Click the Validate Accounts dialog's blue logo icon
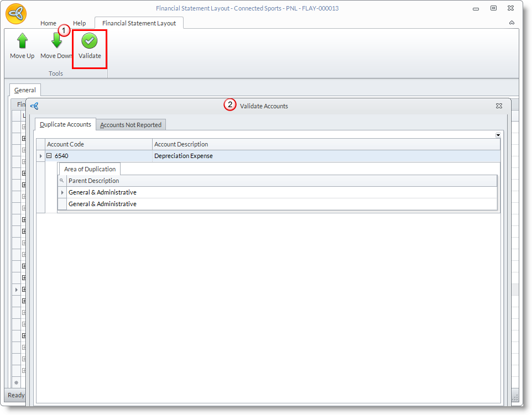 pos(34,106)
